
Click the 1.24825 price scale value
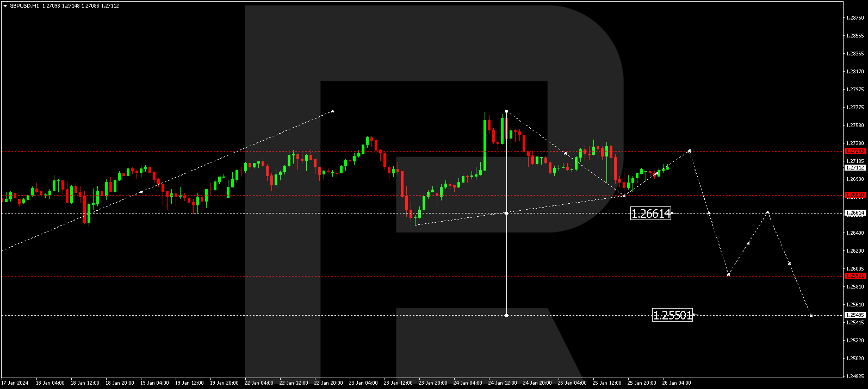[x=855, y=376]
